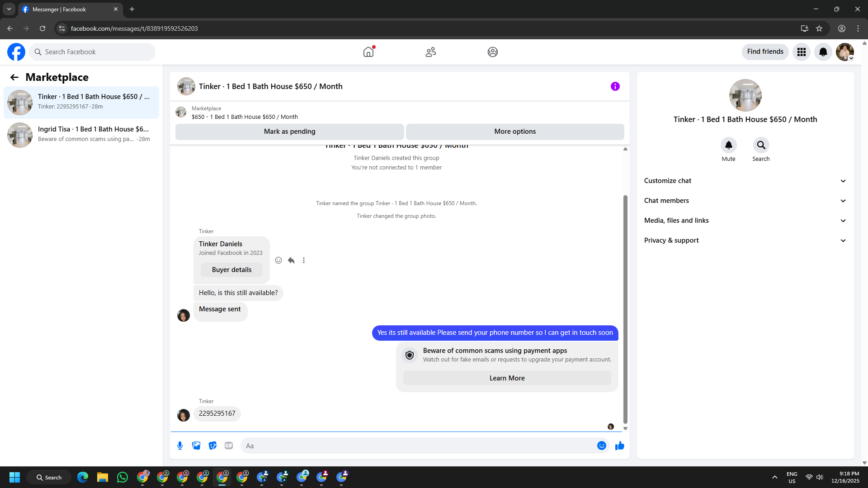Image resolution: width=868 pixels, height=488 pixels.
Task: Expand the Customize chat section
Action: 745,181
